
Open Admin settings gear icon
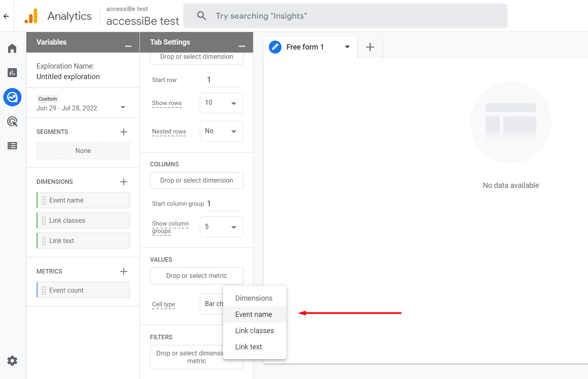point(12,361)
